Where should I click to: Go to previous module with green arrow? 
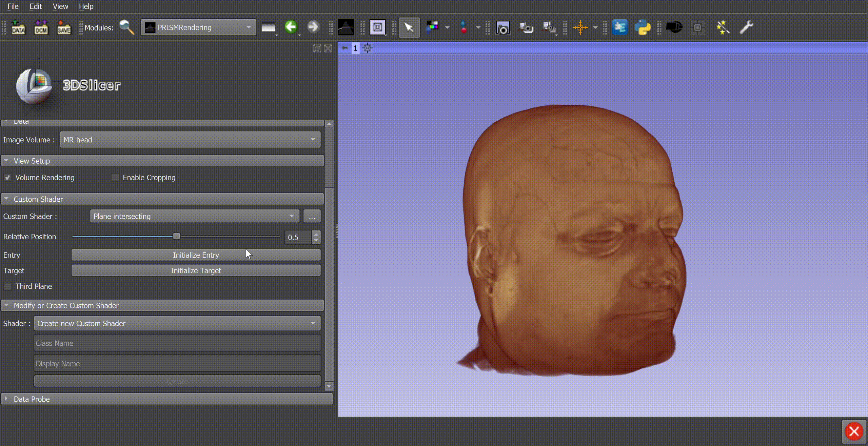291,27
